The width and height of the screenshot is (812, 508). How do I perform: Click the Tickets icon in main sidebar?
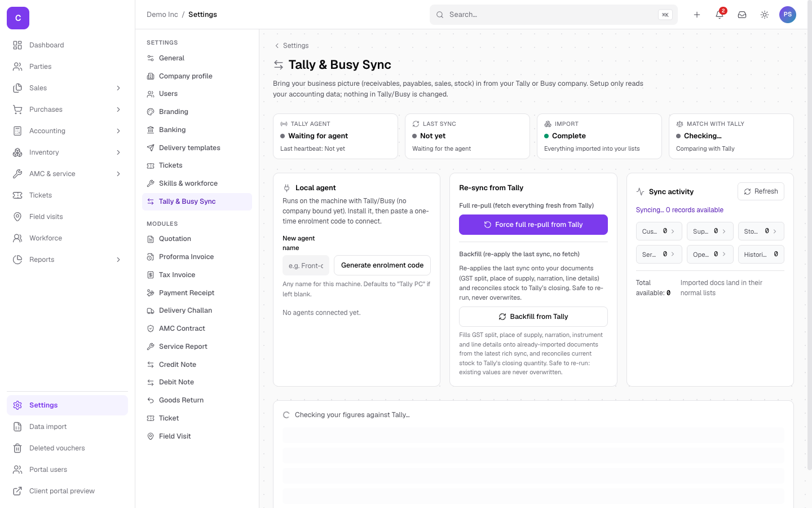(x=17, y=195)
